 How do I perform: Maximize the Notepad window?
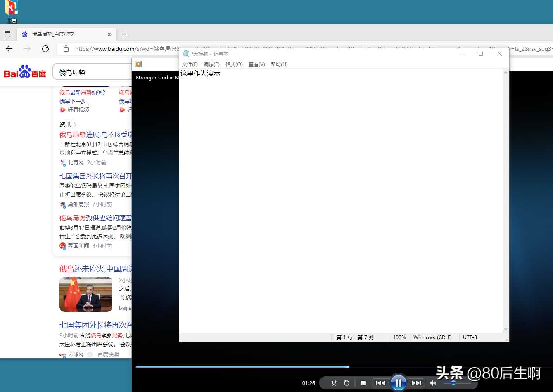pyautogui.click(x=481, y=54)
